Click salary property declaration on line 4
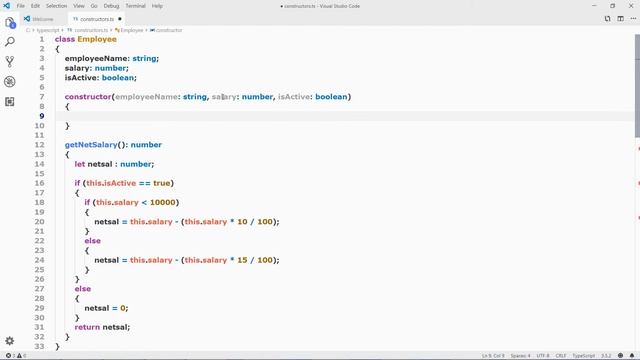The height and width of the screenshot is (360, 640). (x=77, y=68)
